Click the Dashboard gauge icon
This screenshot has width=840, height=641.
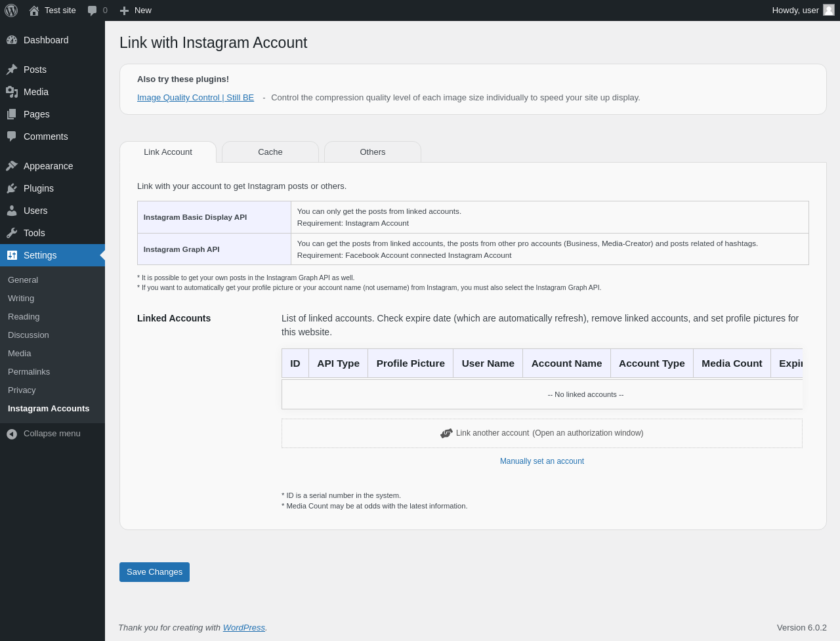click(x=12, y=40)
